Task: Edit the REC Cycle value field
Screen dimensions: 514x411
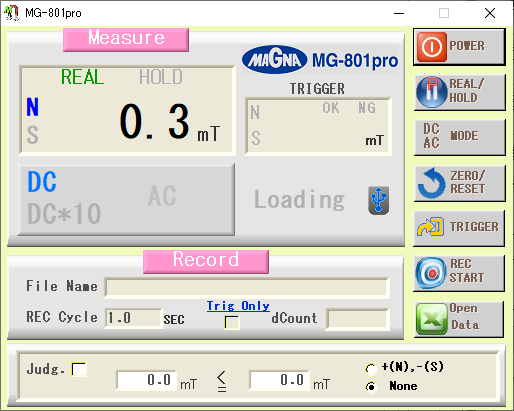Action: point(133,318)
